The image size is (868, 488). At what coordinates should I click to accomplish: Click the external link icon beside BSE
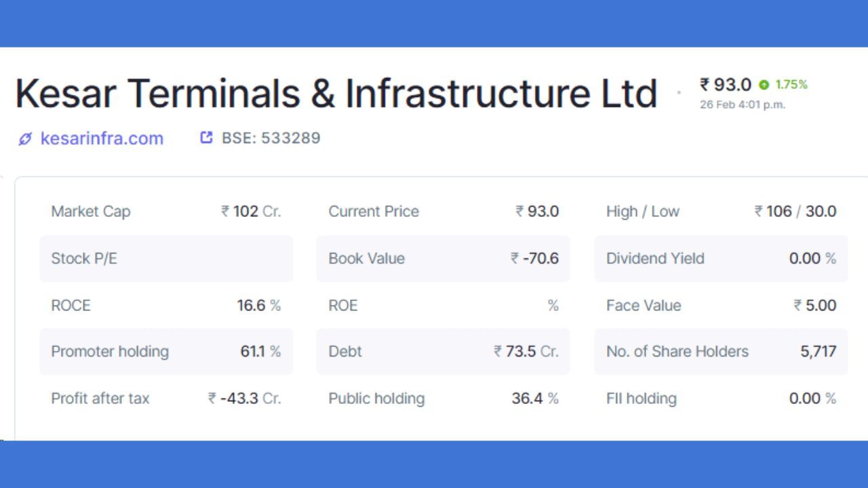point(207,138)
